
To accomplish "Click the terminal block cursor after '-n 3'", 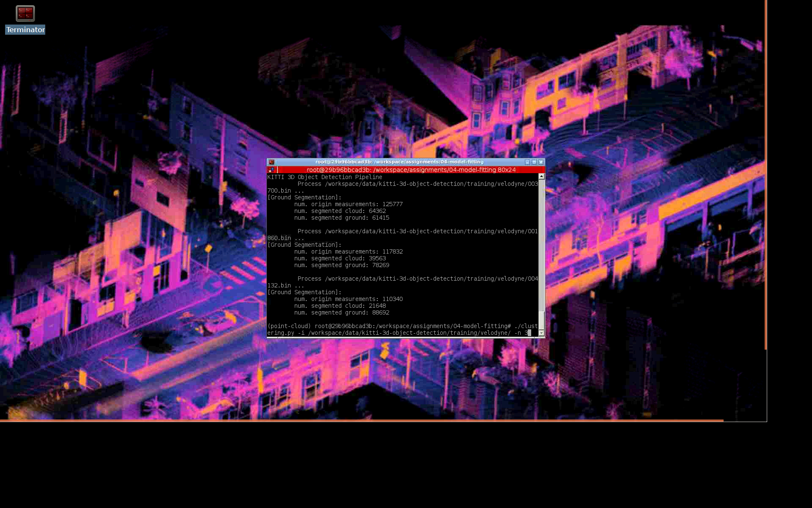I will (529, 333).
